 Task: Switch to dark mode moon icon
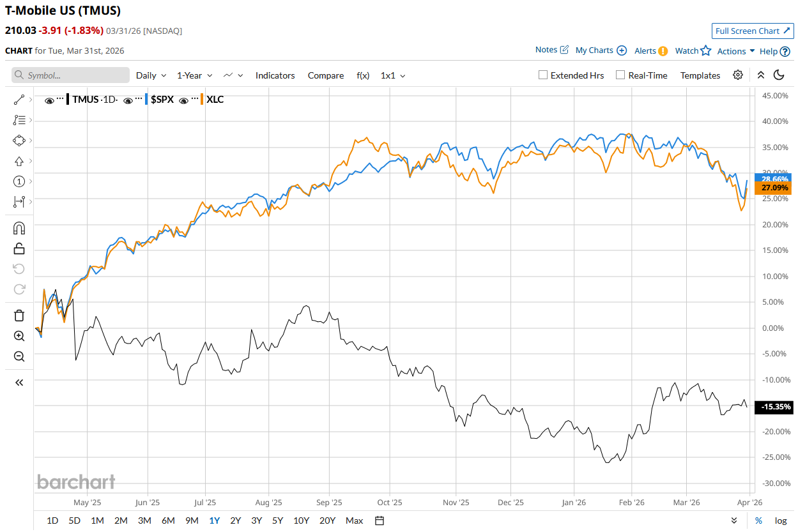click(x=779, y=75)
